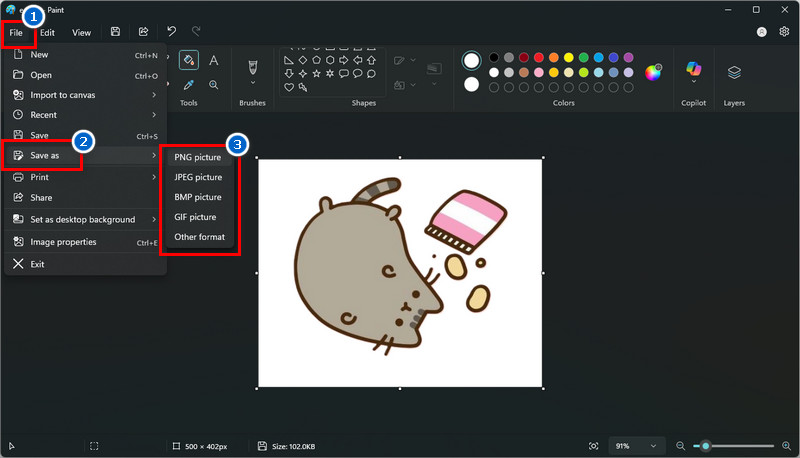Viewport: 800px width, 458px height.
Task: Select the cloud callout shape
Action: coord(371,73)
